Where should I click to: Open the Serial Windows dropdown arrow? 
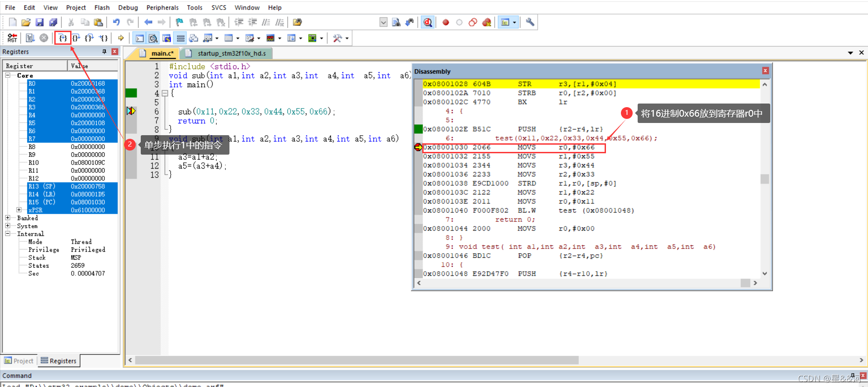pyautogui.click(x=259, y=38)
